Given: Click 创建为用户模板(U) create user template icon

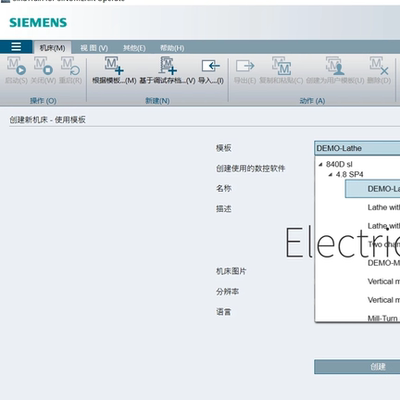Looking at the screenshot, I should 335,66.
